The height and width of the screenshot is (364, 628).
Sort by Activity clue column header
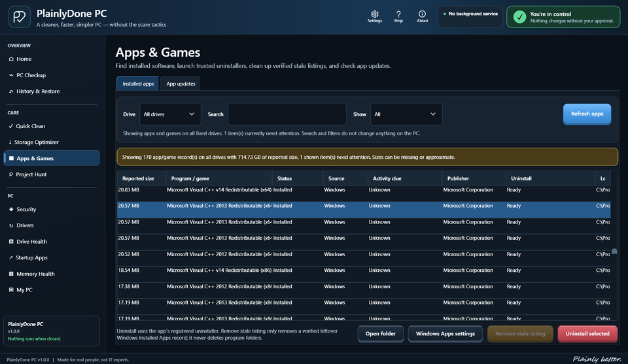pos(405,178)
